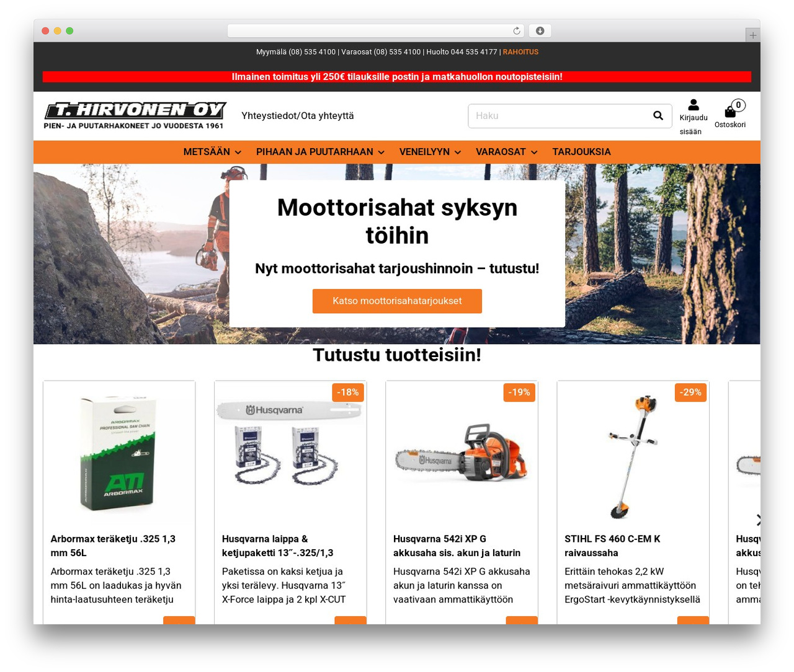Open Yhteystiedot/Ota yhteyttä link

point(298,116)
